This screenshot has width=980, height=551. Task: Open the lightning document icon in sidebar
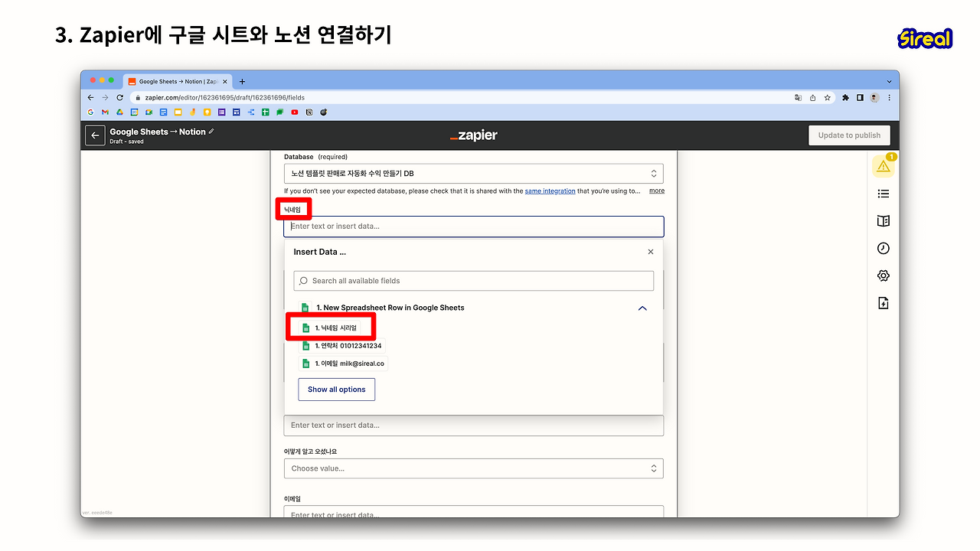[x=884, y=303]
